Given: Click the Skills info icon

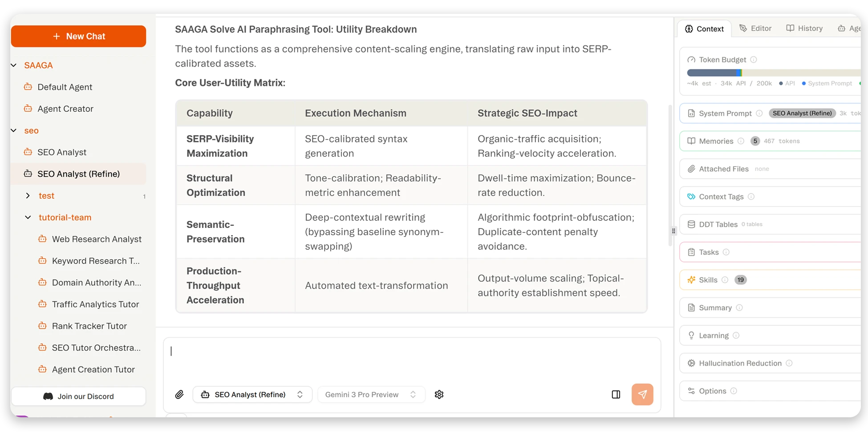Looking at the screenshot, I should (726, 280).
